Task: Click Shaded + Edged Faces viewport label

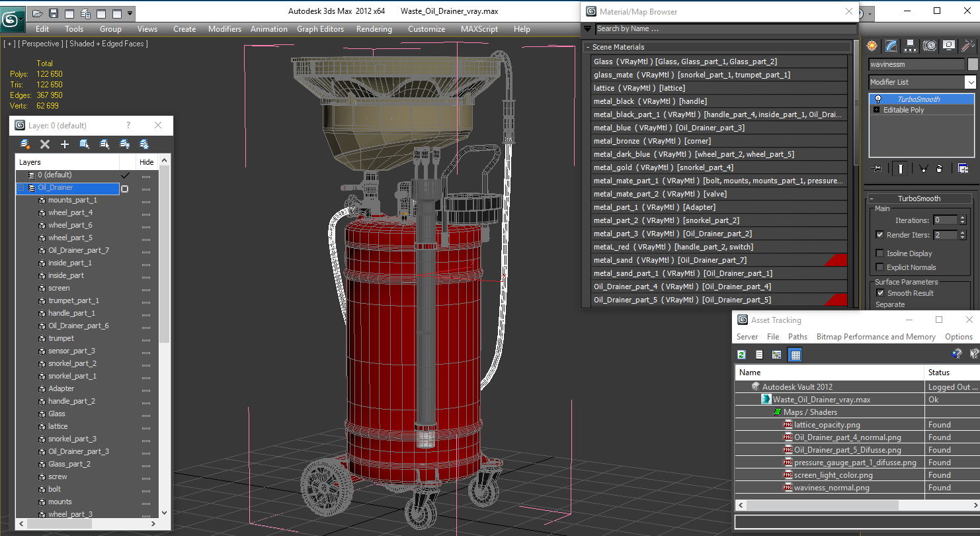Action: click(106, 44)
